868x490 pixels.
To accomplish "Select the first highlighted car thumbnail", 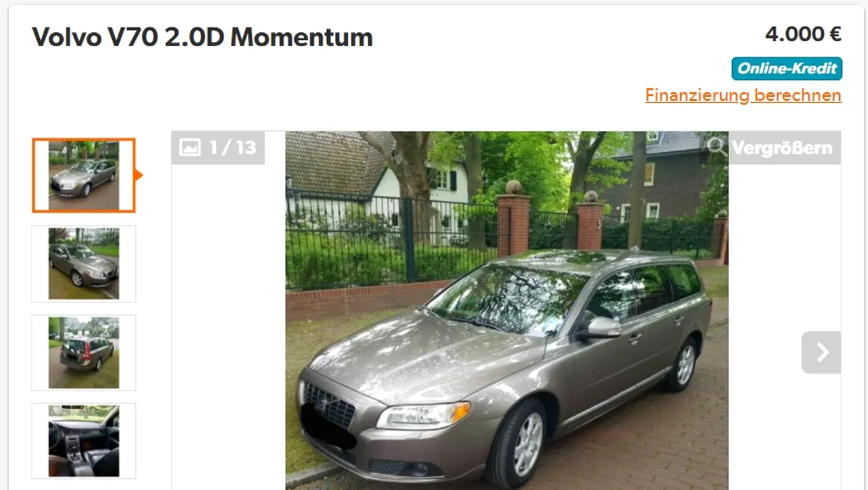I will click(x=83, y=175).
